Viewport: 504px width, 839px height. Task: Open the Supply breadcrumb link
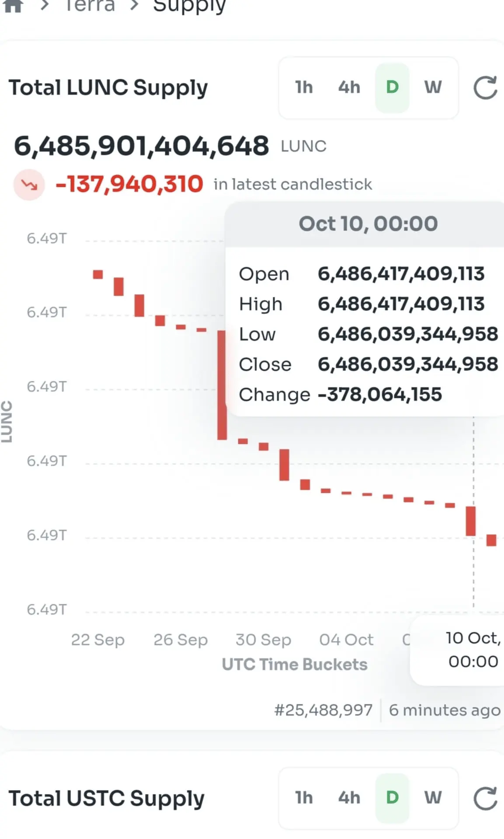(x=189, y=6)
